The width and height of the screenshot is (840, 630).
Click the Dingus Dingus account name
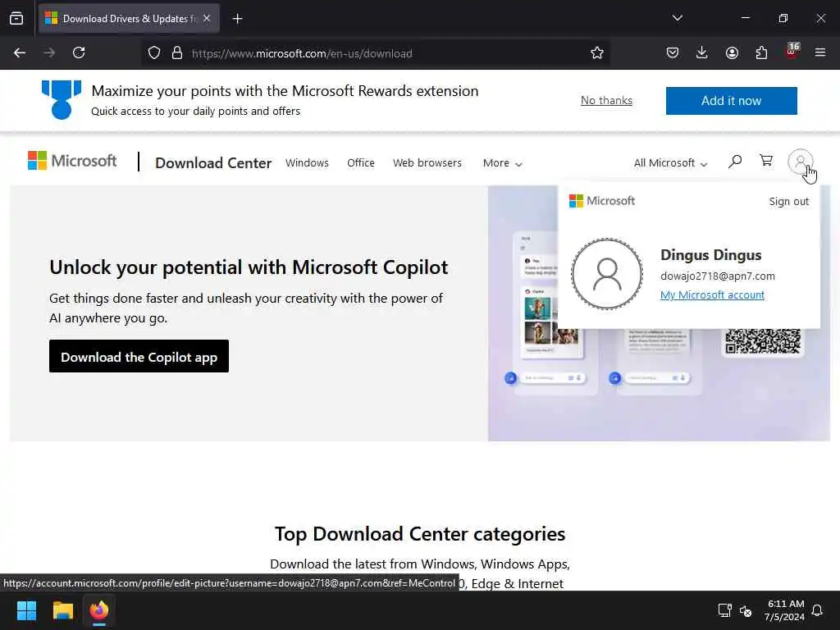click(x=711, y=255)
